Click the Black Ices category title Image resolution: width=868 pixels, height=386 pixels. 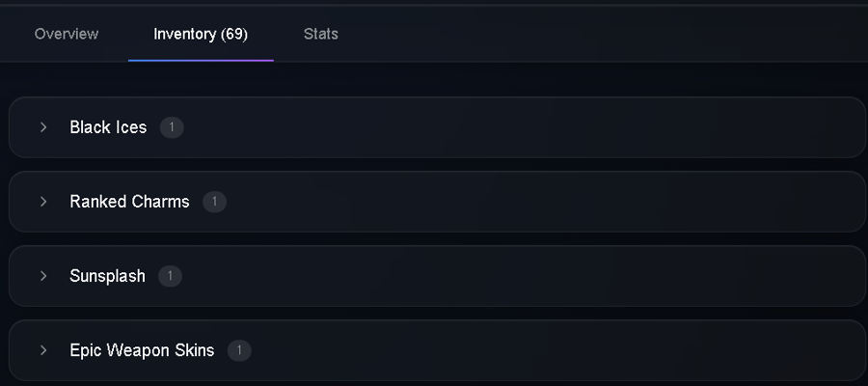108,127
